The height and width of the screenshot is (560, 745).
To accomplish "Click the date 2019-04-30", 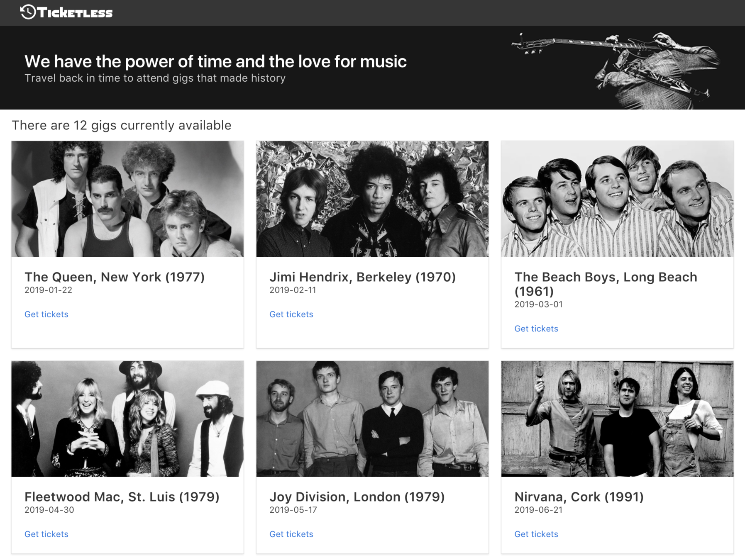I will 49,510.
